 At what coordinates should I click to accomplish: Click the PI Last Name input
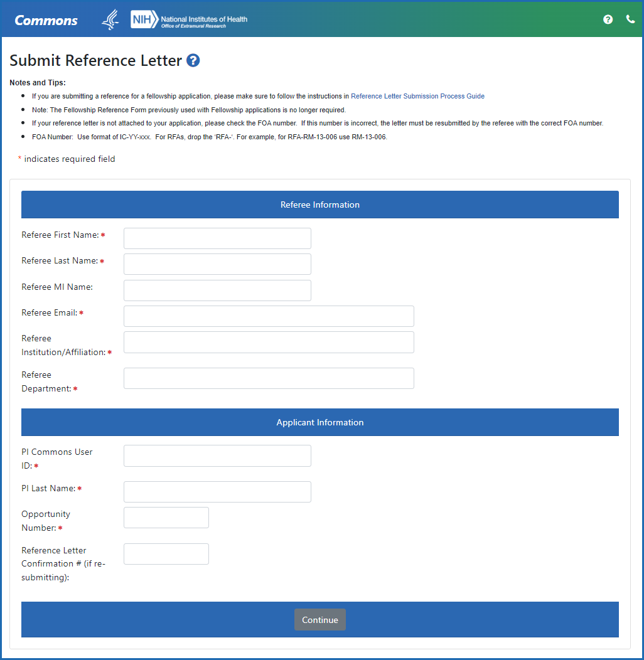coord(217,492)
